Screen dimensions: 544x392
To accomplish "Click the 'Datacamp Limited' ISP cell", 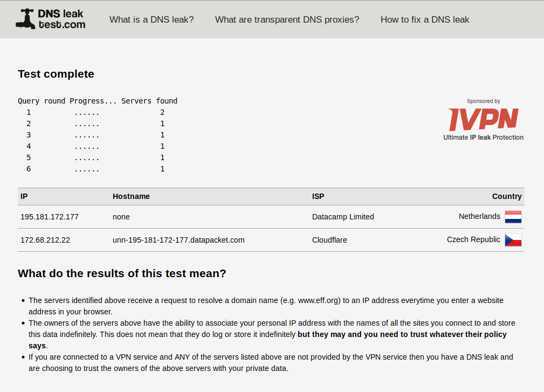I will pyautogui.click(x=343, y=217).
